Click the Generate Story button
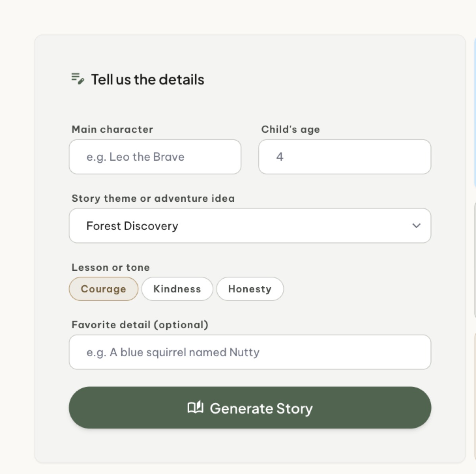 click(x=250, y=407)
